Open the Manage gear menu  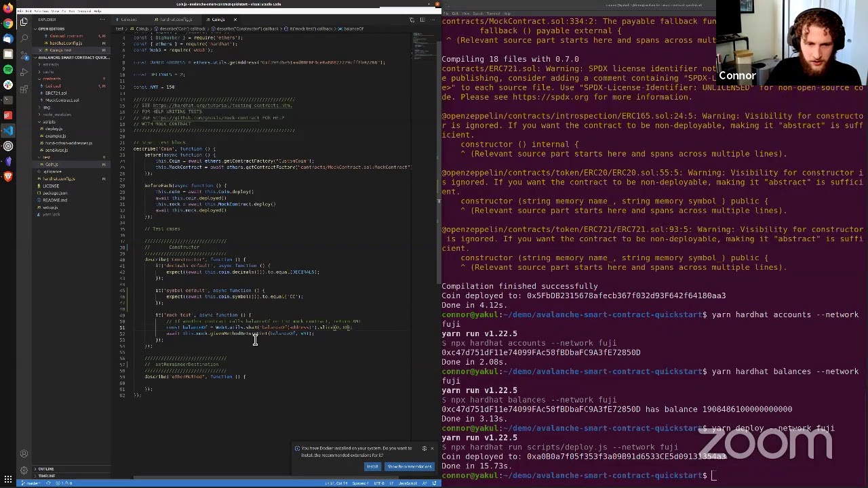(24, 469)
